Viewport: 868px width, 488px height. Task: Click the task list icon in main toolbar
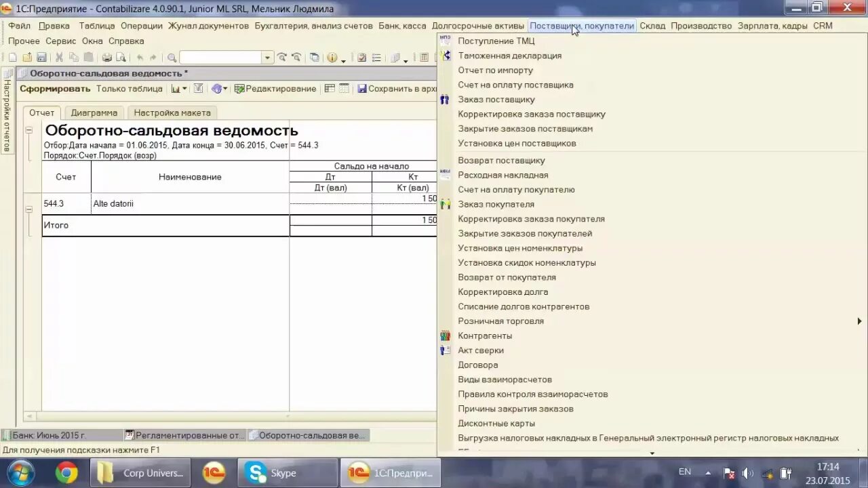point(376,58)
